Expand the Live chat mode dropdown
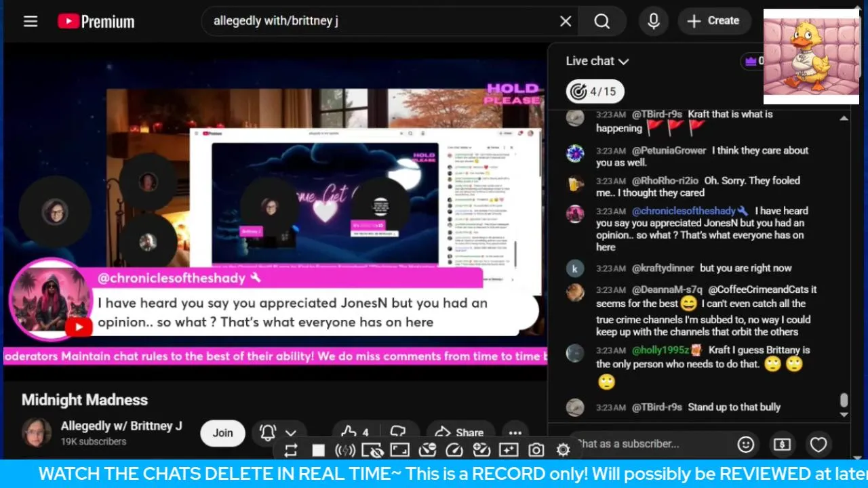 click(x=597, y=61)
